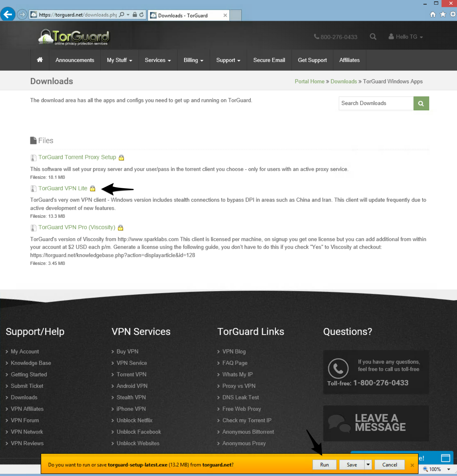Open Buy VPN footer link
This screenshot has height=476, width=457.
[x=127, y=352]
